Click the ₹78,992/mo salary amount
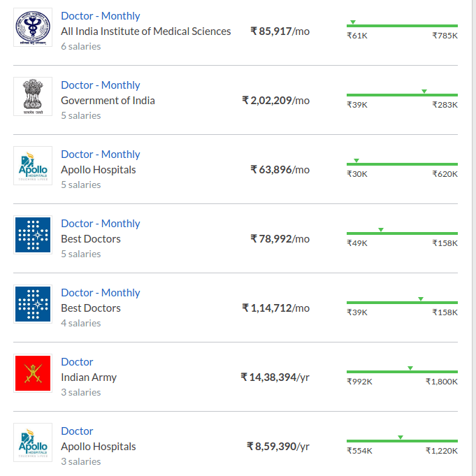Viewport: 476px width, 476px height. pos(280,239)
